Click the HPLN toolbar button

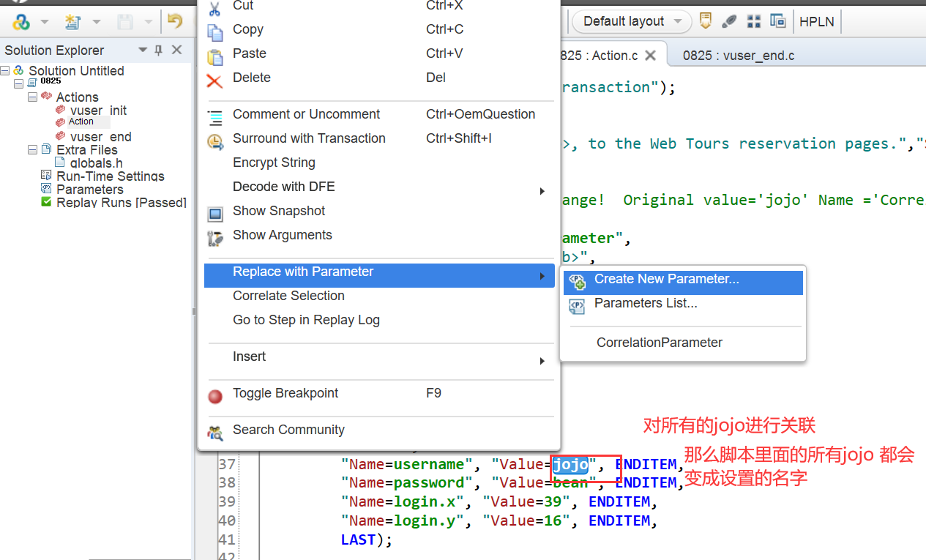[x=817, y=21]
